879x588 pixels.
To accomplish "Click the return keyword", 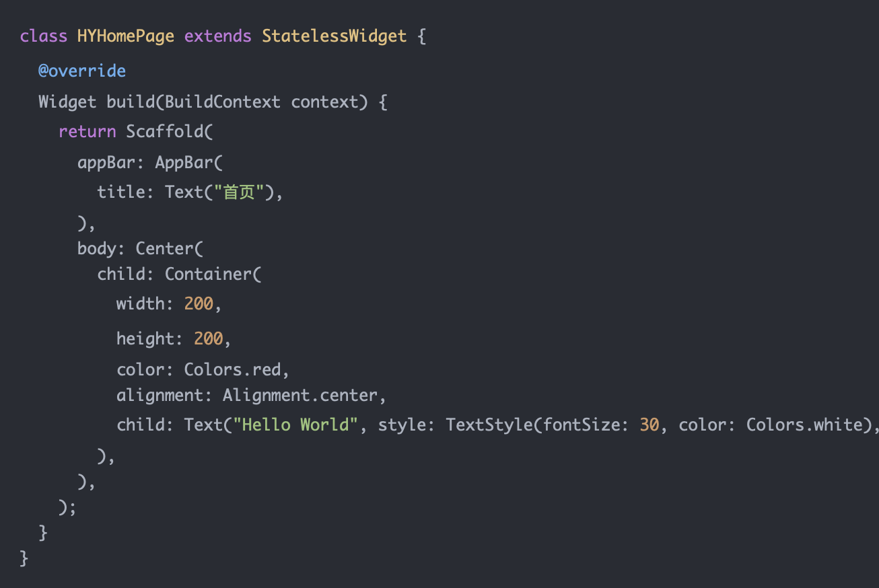I will 87,131.
